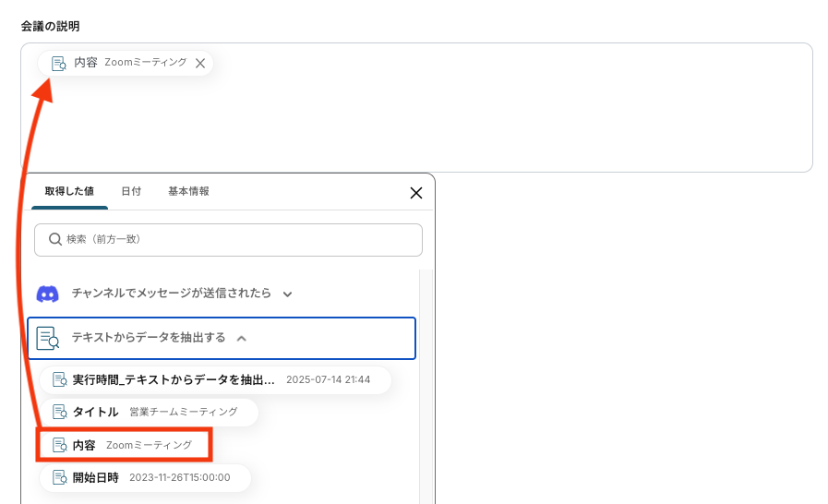
Task: Click inside the 会議の説明 text area
Action: point(416,107)
